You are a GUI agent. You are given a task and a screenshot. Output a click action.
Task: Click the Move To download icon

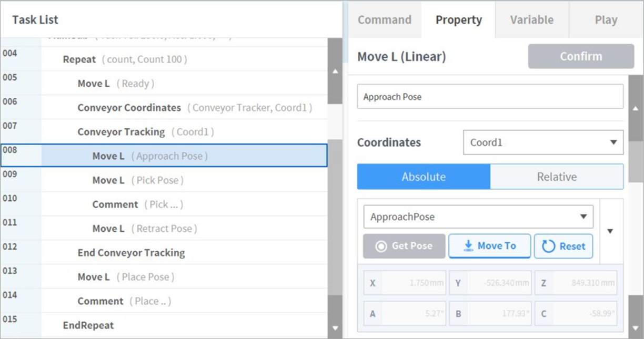coord(468,246)
